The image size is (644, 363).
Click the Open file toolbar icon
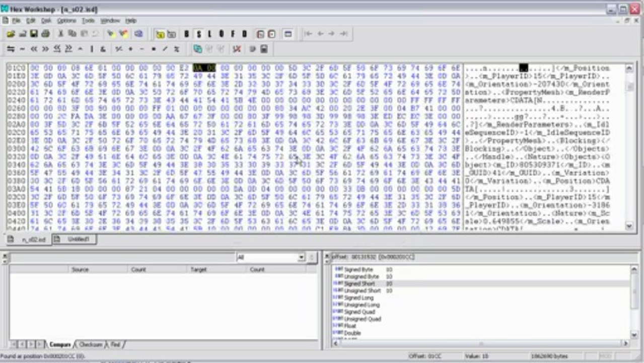[x=11, y=34]
